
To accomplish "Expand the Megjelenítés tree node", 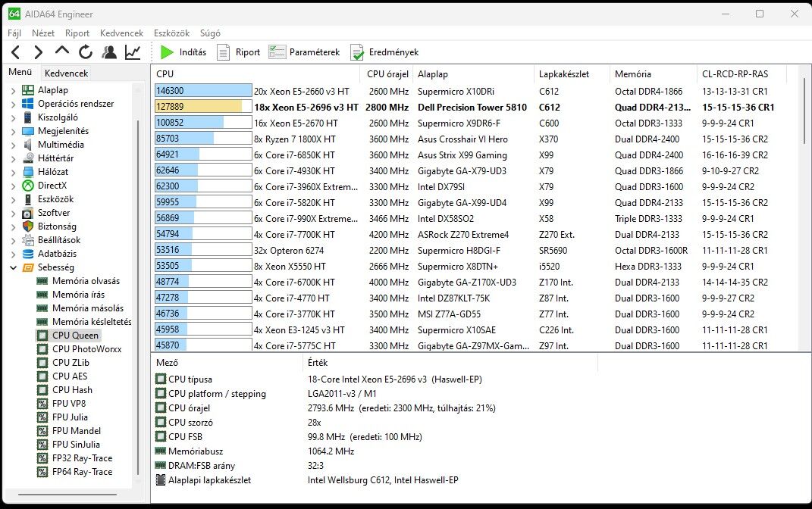I will pos(13,131).
